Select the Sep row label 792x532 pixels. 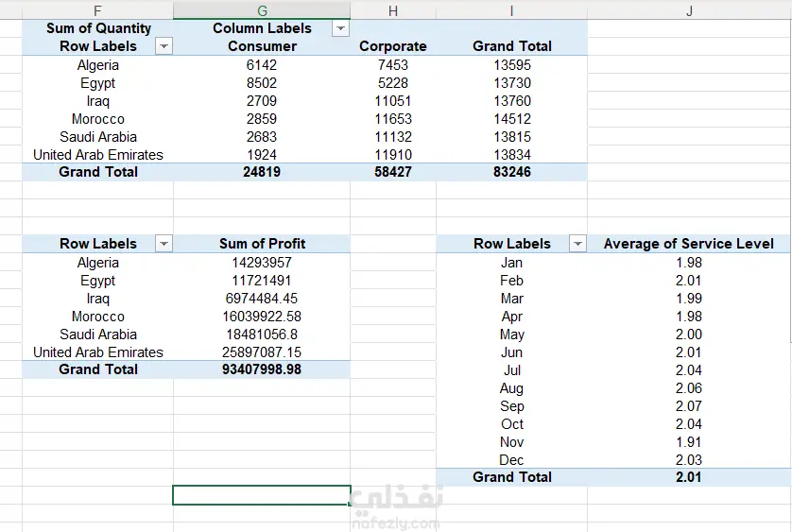511,406
